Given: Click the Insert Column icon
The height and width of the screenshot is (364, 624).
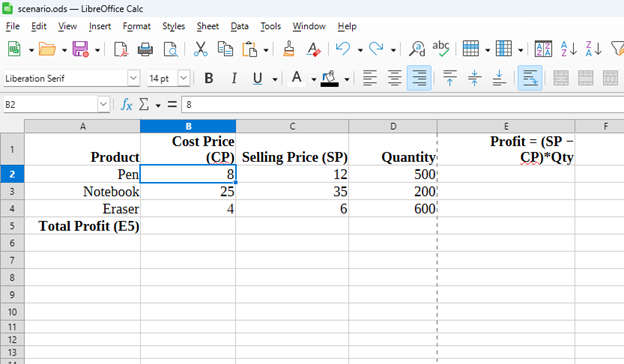Looking at the screenshot, I should click(x=504, y=49).
